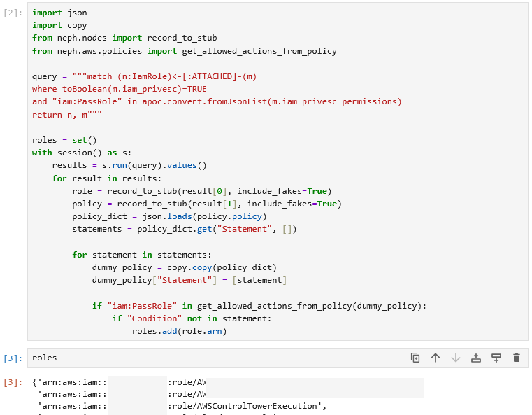Click the 'policy_dict = json.loads' line

coord(169,216)
